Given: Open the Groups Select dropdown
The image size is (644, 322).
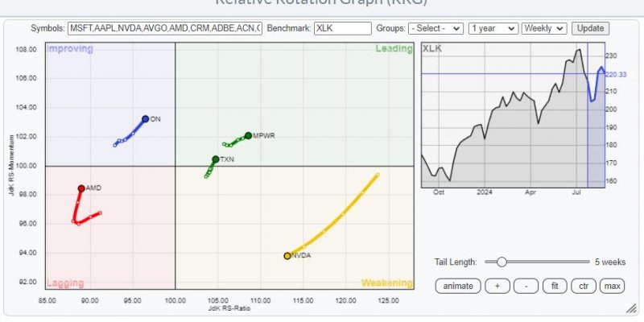Looking at the screenshot, I should tap(436, 28).
